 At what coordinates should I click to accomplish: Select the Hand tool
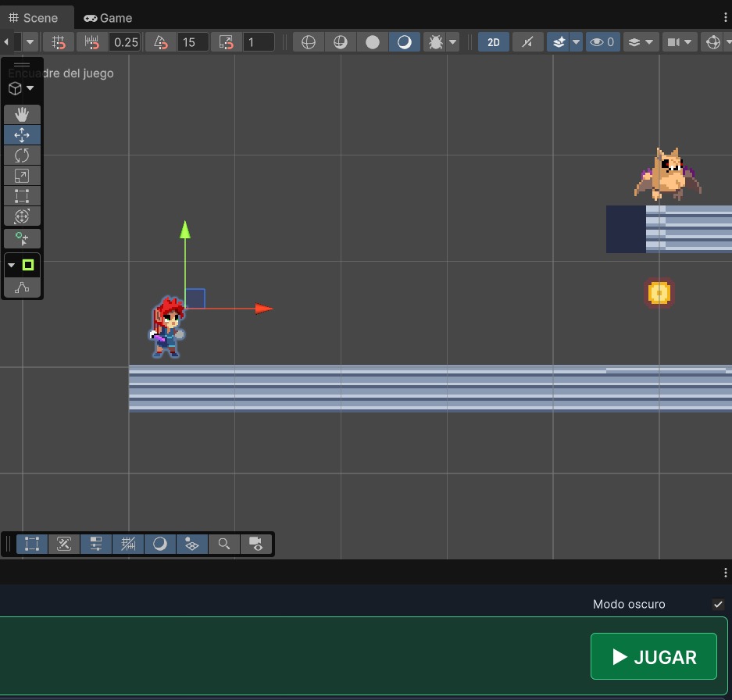[x=21, y=114]
